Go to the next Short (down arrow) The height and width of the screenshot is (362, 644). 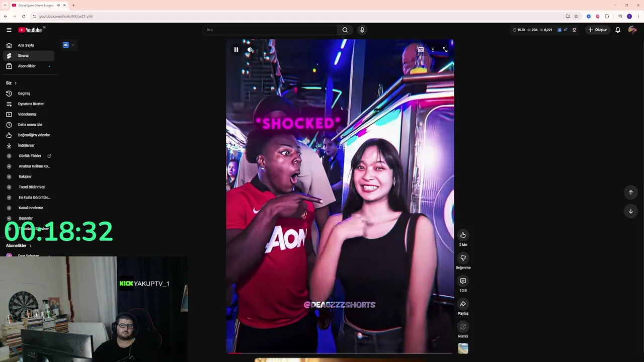click(631, 211)
